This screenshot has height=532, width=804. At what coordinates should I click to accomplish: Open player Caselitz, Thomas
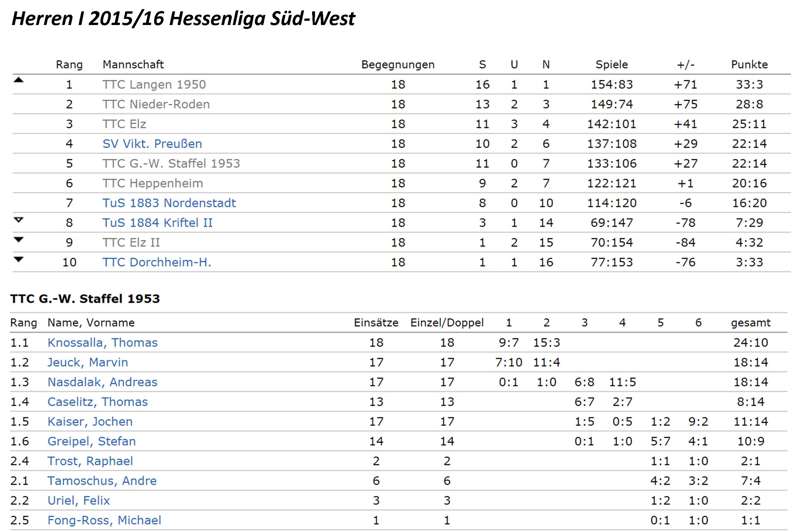click(98, 402)
